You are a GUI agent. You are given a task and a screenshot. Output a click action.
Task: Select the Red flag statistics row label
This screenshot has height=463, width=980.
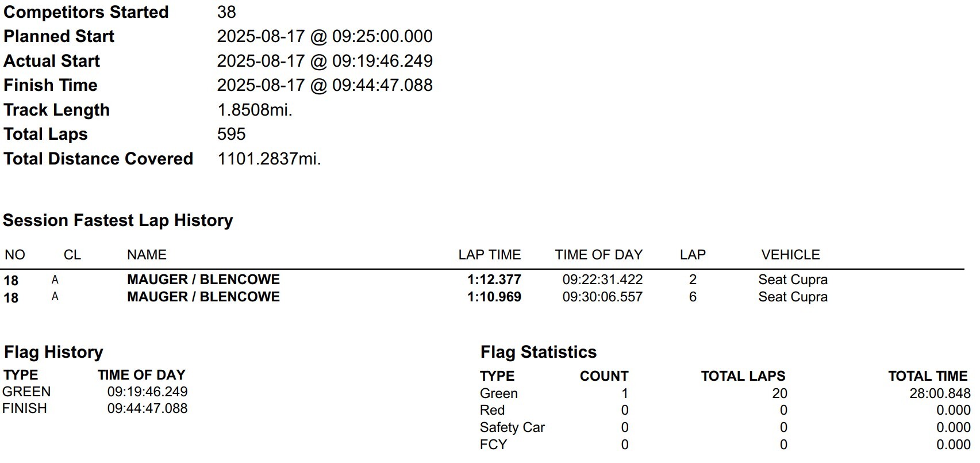point(492,410)
